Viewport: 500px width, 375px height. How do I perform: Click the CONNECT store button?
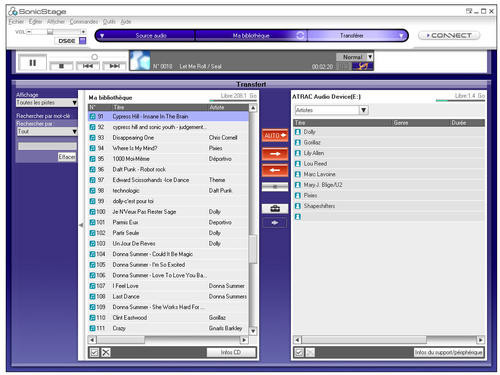point(449,35)
